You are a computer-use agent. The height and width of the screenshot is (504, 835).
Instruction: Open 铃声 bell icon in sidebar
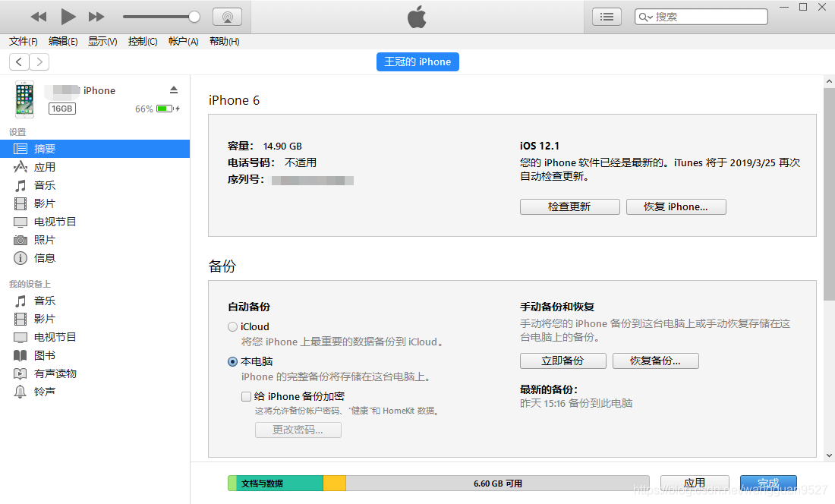[x=20, y=392]
